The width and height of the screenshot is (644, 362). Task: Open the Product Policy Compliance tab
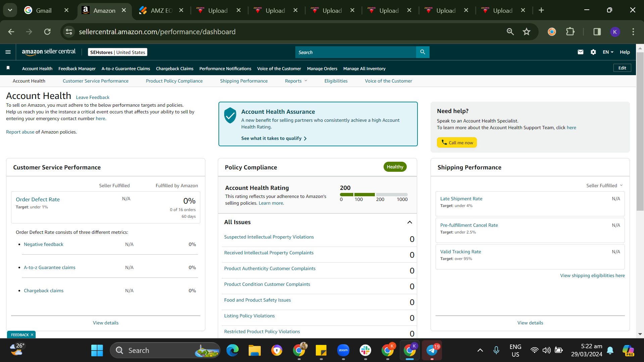(x=174, y=81)
